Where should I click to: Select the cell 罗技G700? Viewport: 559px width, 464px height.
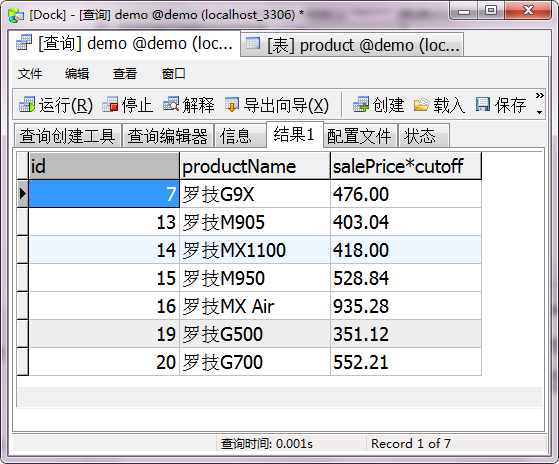pos(255,362)
